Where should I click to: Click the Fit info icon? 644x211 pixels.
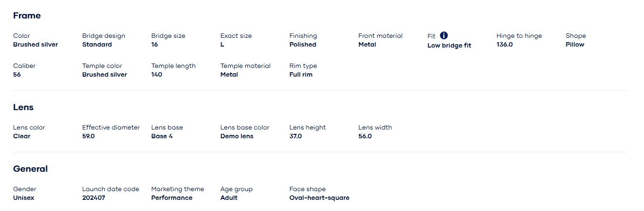click(444, 35)
